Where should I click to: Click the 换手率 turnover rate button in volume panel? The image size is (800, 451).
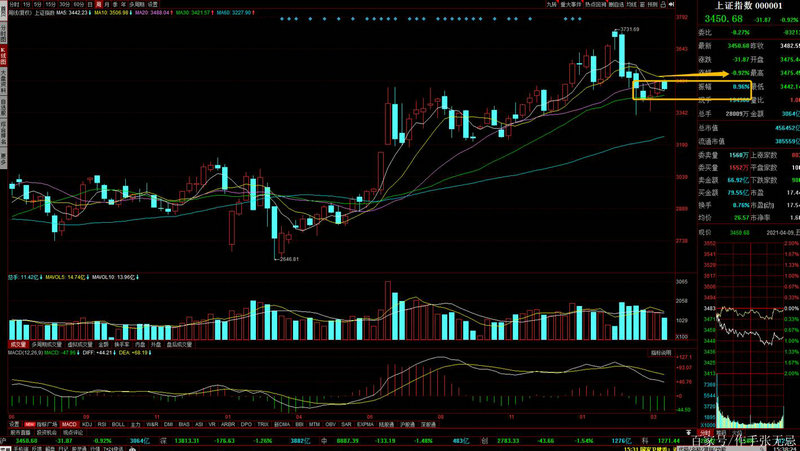(x=111, y=344)
